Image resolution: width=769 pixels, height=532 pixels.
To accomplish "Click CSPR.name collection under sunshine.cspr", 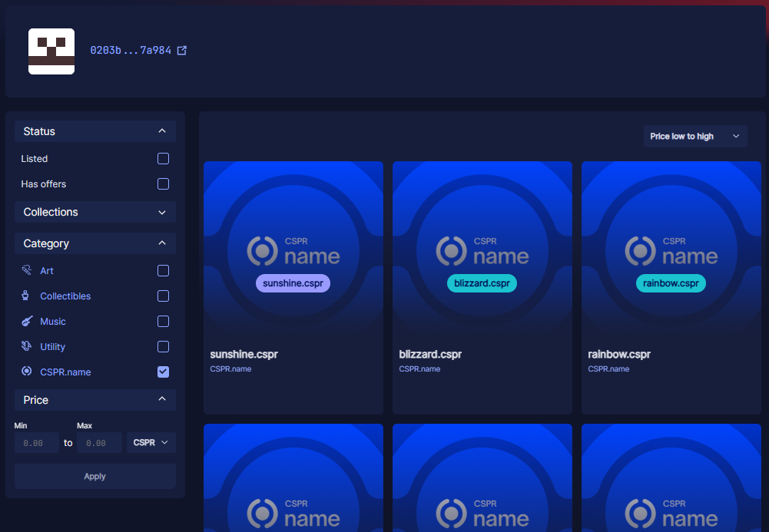I will [230, 369].
